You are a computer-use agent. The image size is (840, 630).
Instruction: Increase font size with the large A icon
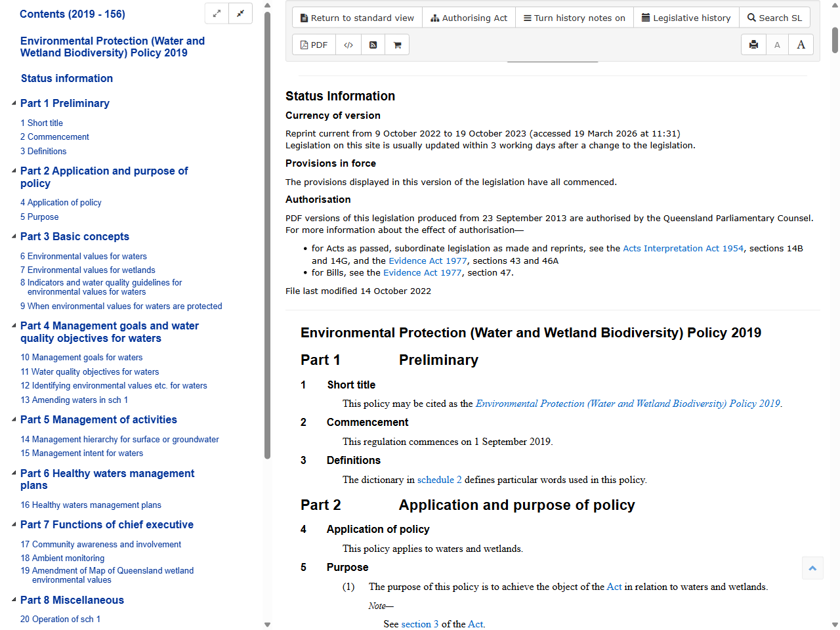coord(801,44)
